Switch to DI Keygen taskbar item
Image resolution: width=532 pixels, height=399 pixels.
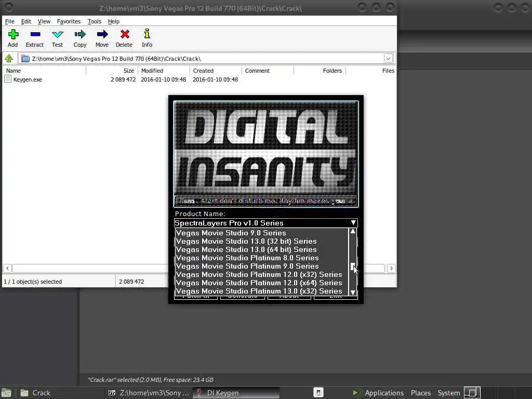click(x=236, y=393)
